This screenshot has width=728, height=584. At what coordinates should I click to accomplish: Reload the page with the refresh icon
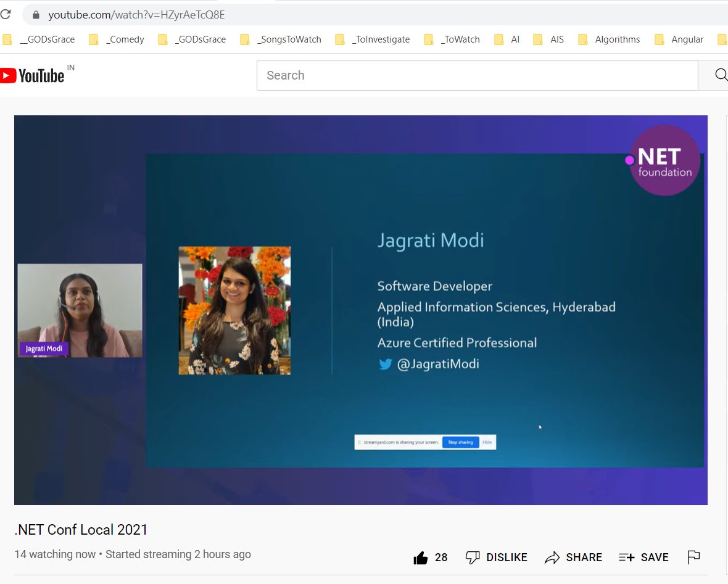click(x=6, y=14)
